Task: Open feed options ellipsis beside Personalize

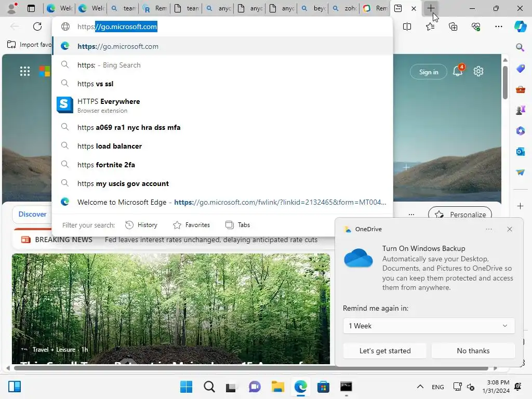Action: tap(411, 215)
